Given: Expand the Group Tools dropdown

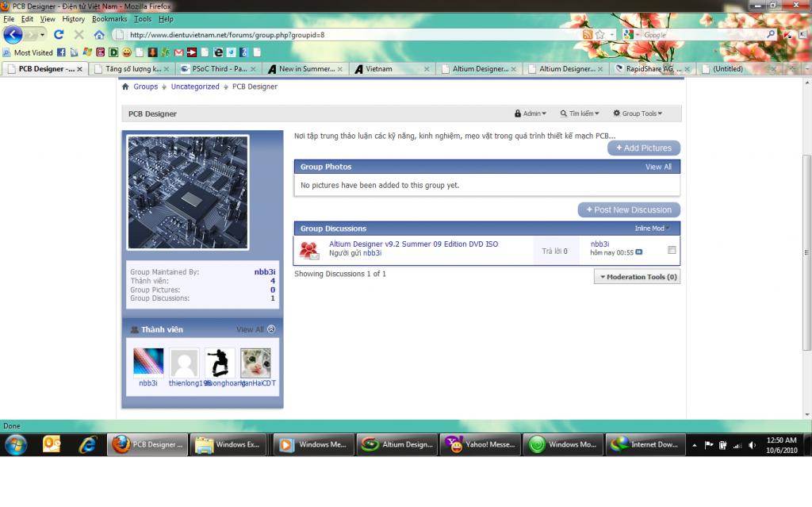Looking at the screenshot, I should pos(638,113).
